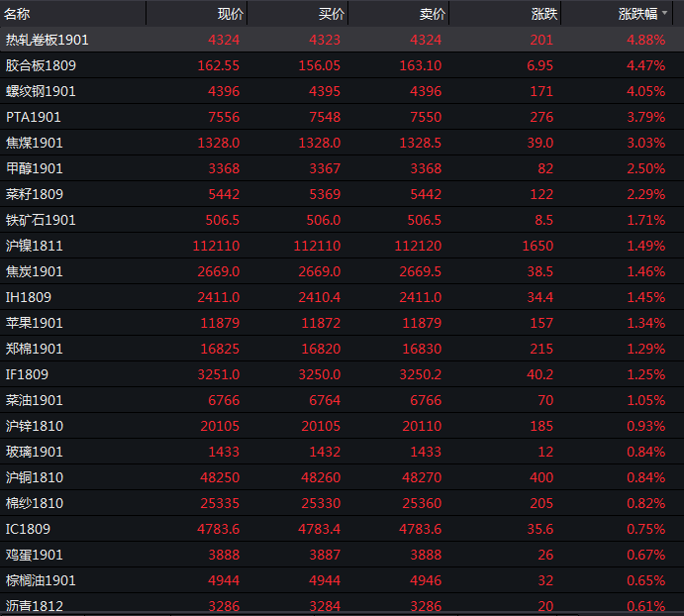684x616 pixels.
Task: Select the 沪铜1810 contract row
Action: 35,477
